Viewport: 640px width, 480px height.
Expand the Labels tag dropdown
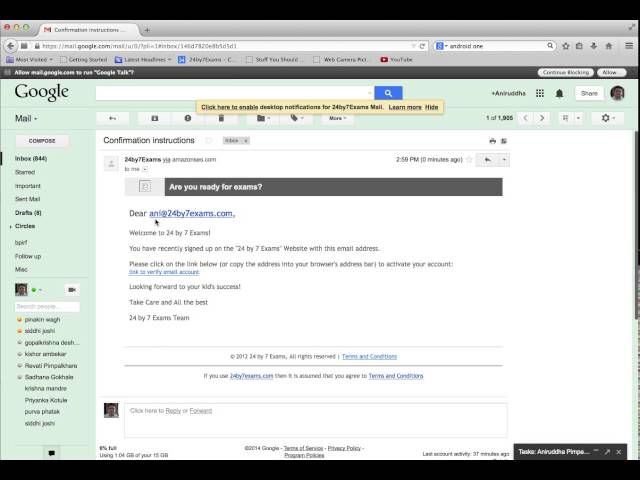tap(297, 118)
